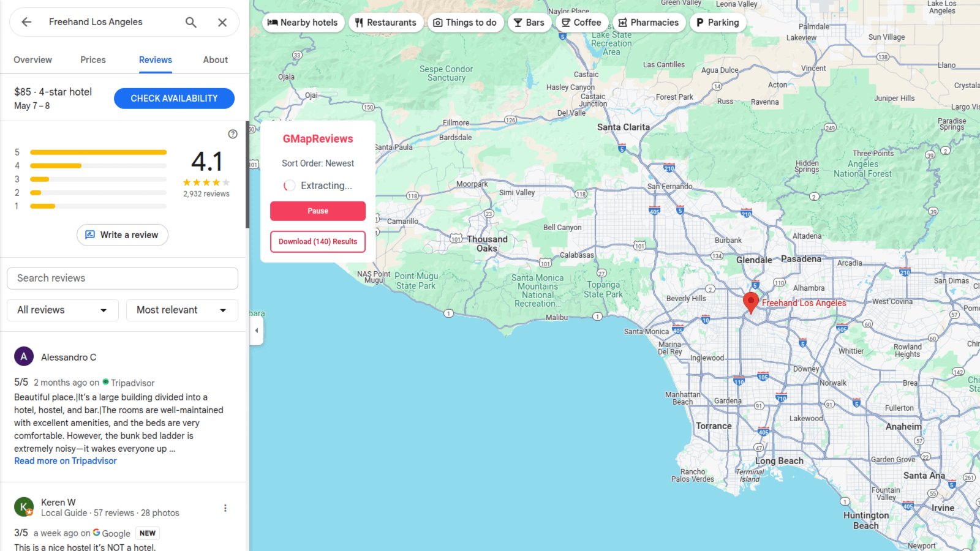Open reviewer Alessandro C's name
Screen dimensions: 980x551
tap(69, 358)
